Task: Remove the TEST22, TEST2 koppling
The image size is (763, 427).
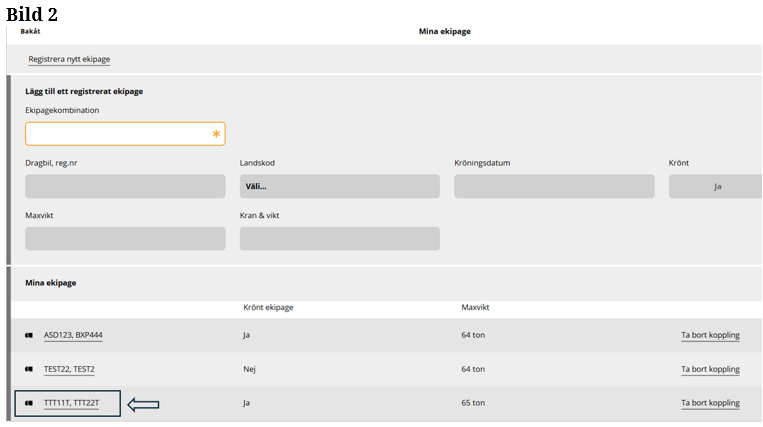Action: tap(710, 370)
